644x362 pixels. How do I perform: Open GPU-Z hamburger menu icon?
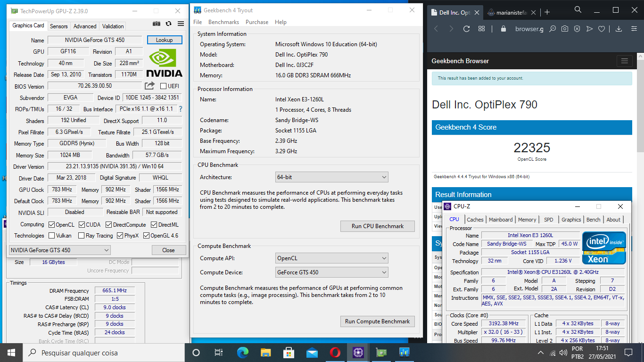pyautogui.click(x=181, y=24)
